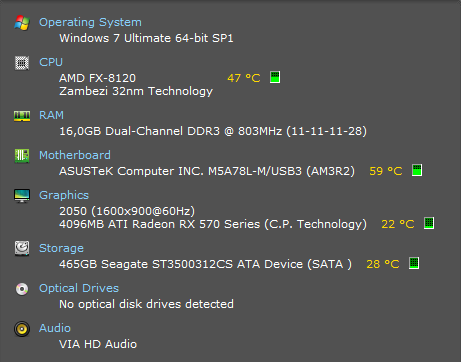
Task: Click the Storage hard drive icon
Action: click(22, 248)
